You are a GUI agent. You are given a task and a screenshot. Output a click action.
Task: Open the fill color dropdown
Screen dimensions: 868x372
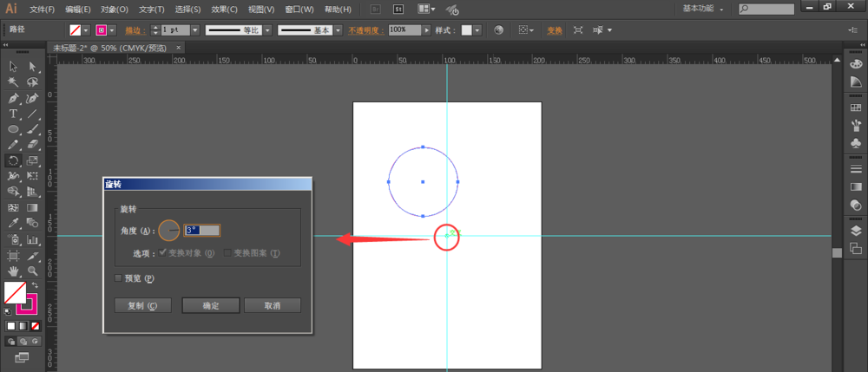[x=87, y=30]
